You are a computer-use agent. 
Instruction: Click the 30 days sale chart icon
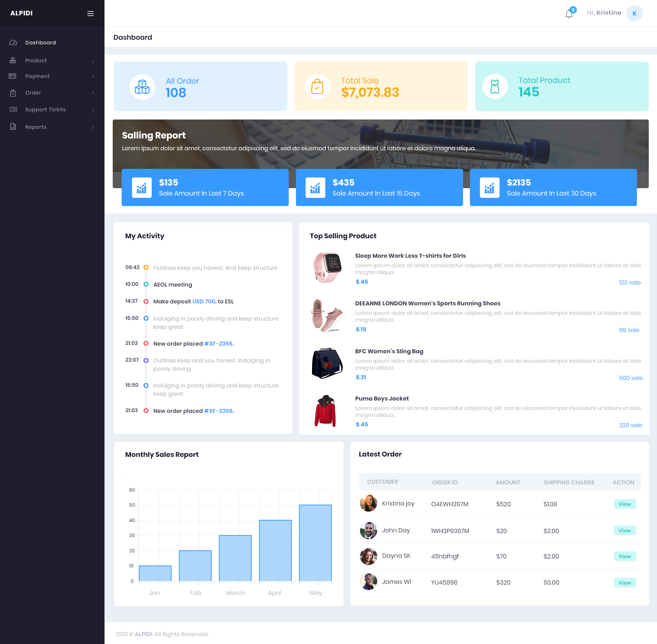pos(489,187)
